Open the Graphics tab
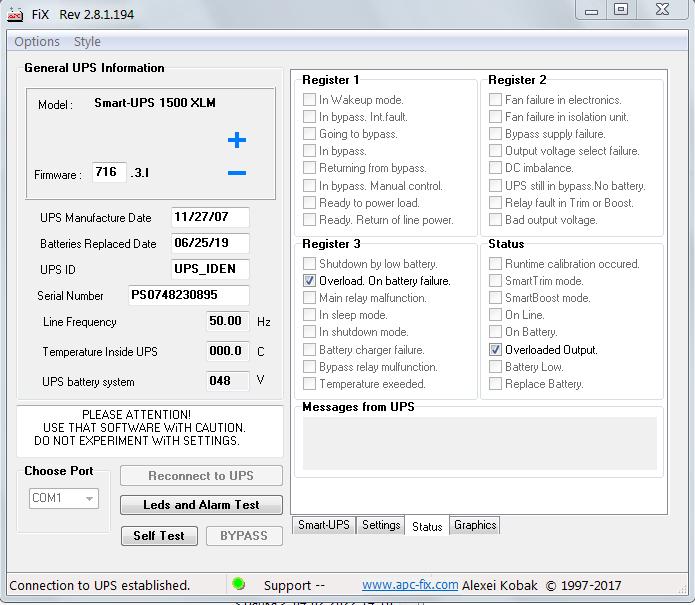Image resolution: width=695 pixels, height=605 pixels. coord(475,525)
